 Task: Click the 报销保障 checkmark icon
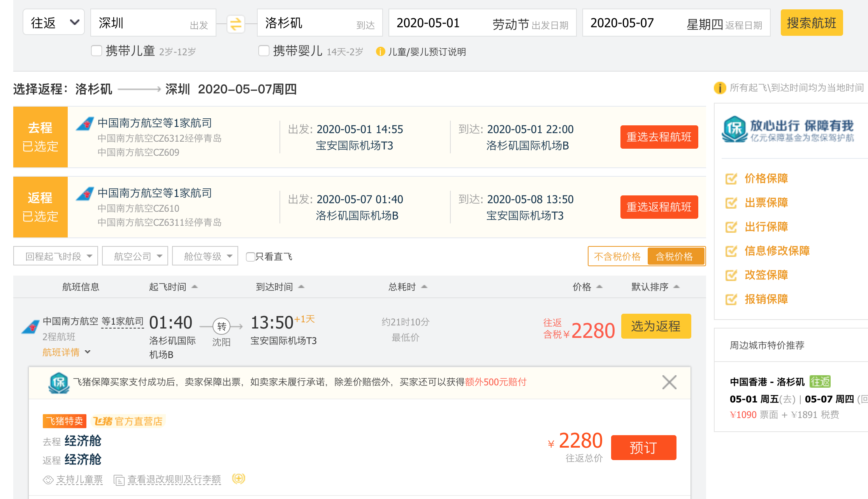coord(731,299)
